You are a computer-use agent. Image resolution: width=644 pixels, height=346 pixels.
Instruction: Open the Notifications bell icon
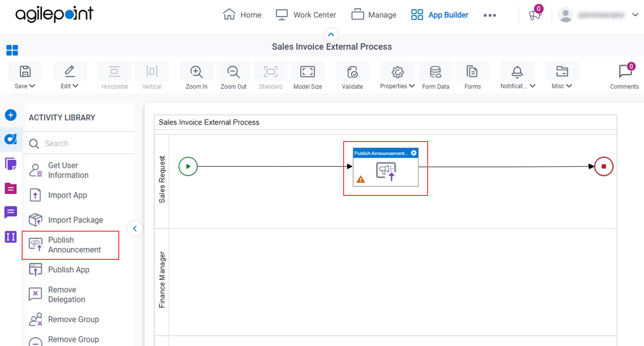click(x=517, y=72)
